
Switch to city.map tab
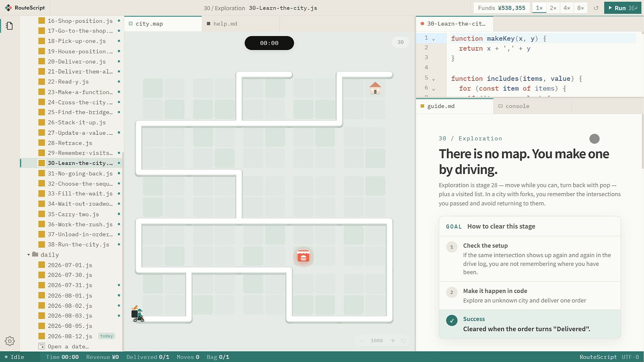click(x=163, y=24)
